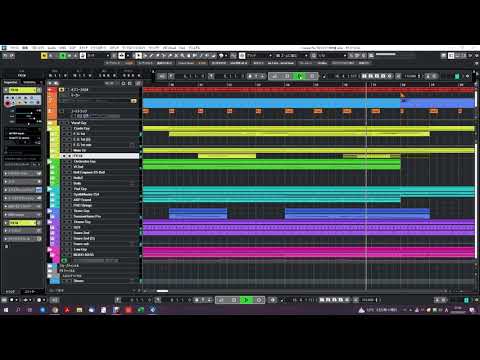
Task: Click the Play button in the bottom transport bar
Action: point(246,300)
